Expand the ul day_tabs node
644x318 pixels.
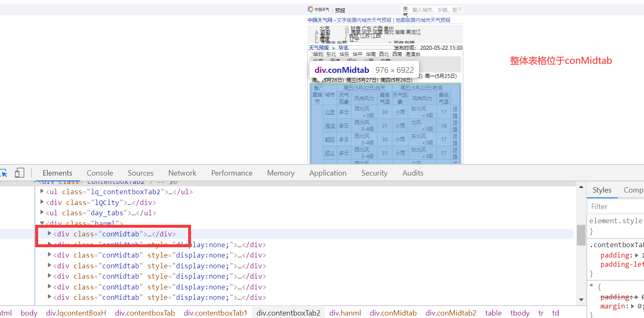point(43,212)
